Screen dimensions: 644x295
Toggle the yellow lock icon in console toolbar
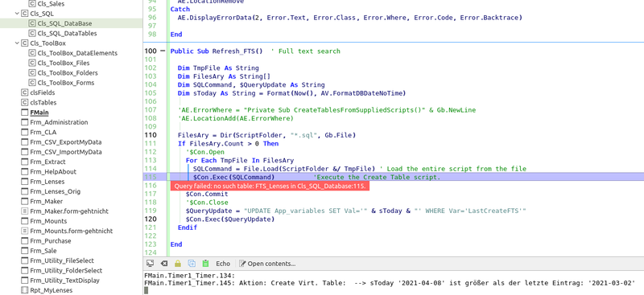coord(177,264)
